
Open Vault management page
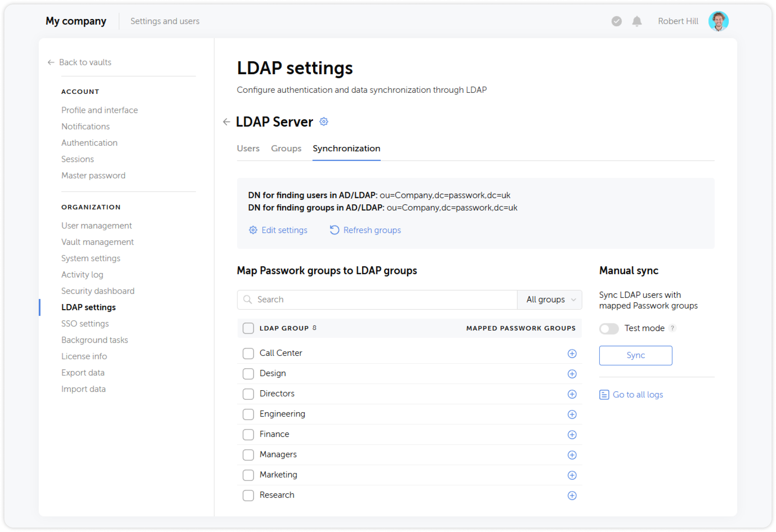(97, 242)
